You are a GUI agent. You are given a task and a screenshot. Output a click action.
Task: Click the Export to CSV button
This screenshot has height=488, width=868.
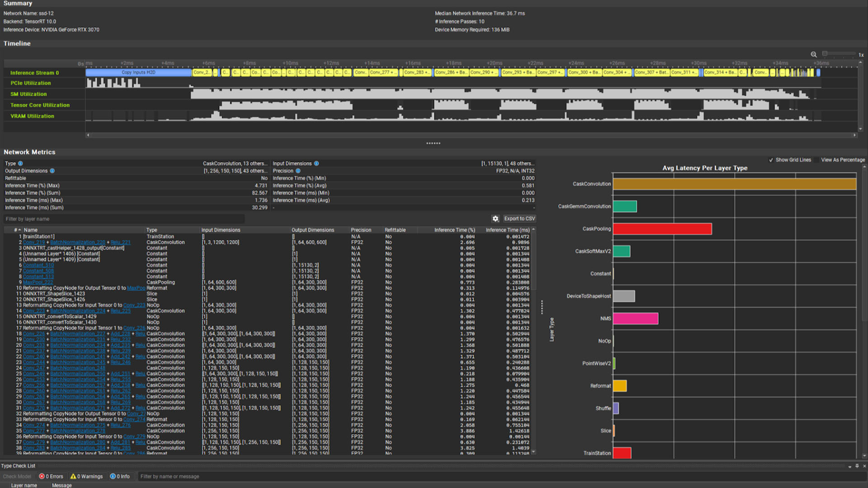point(519,219)
